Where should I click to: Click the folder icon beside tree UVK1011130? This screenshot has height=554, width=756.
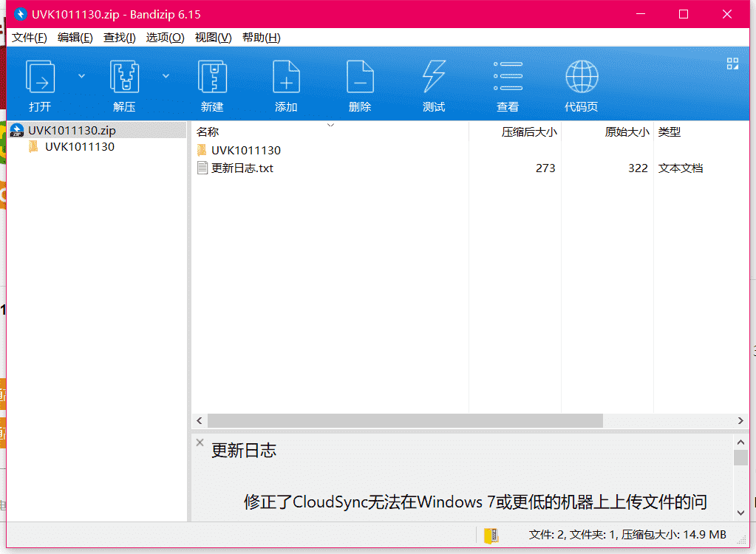click(33, 146)
